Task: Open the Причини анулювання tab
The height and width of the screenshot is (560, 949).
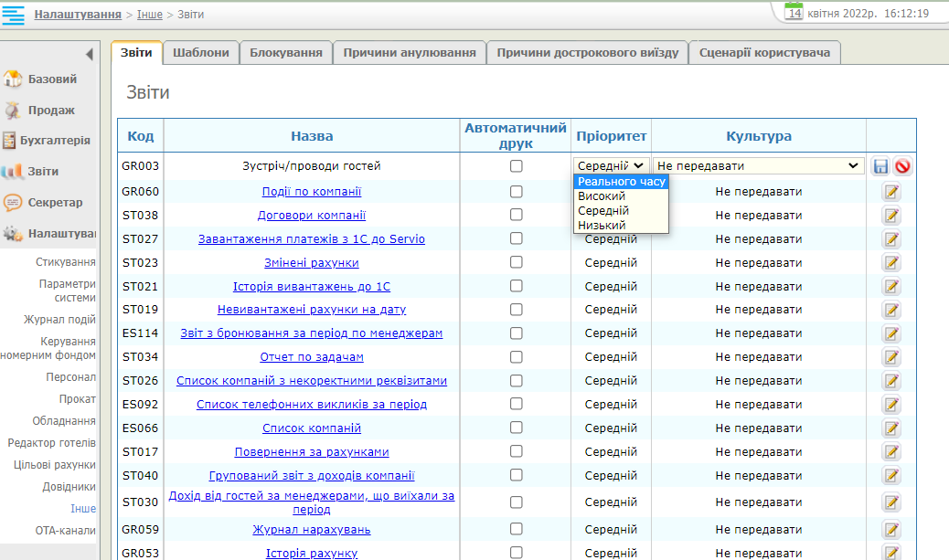Action: tap(409, 53)
